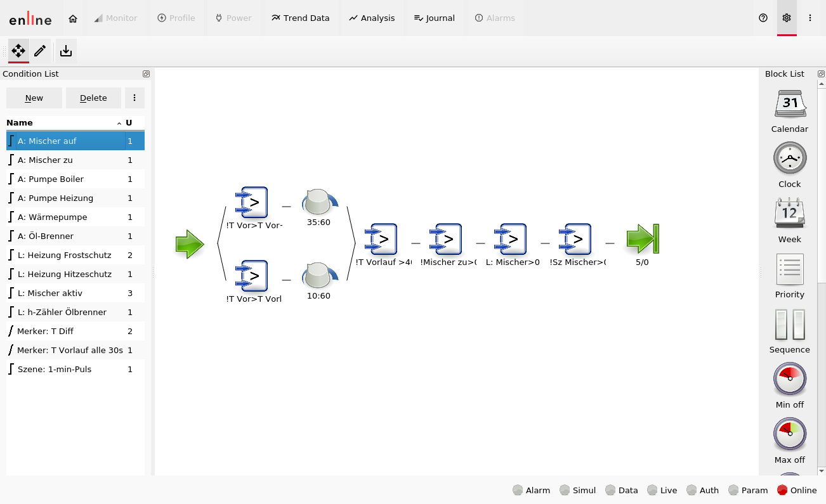Select the move/pan tool in the toolbar
This screenshot has height=504, width=826.
tap(18, 51)
